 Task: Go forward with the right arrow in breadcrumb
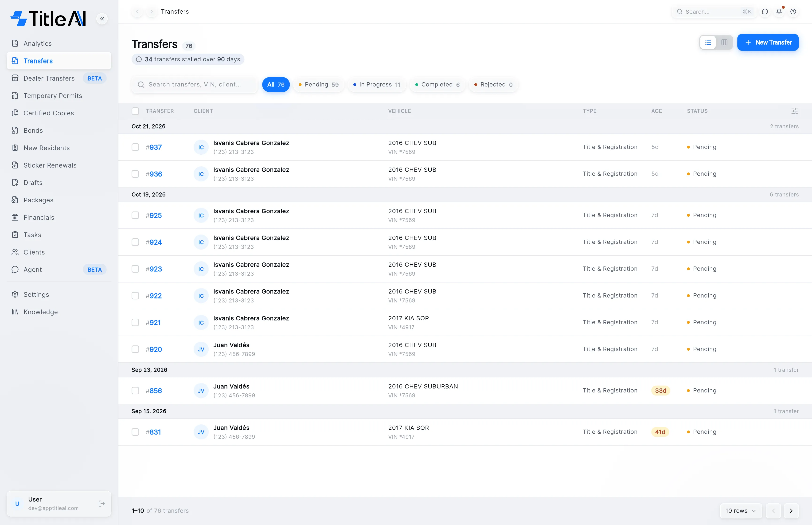point(152,12)
